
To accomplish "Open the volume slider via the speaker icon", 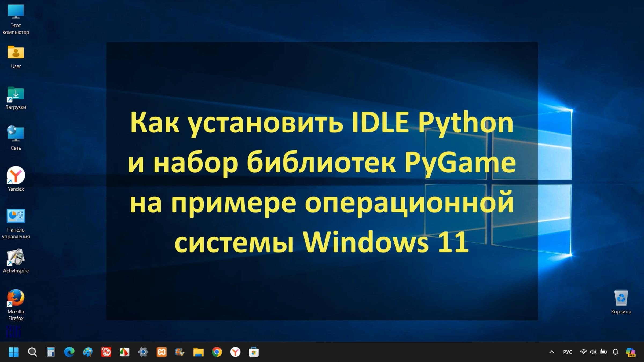I will (593, 352).
